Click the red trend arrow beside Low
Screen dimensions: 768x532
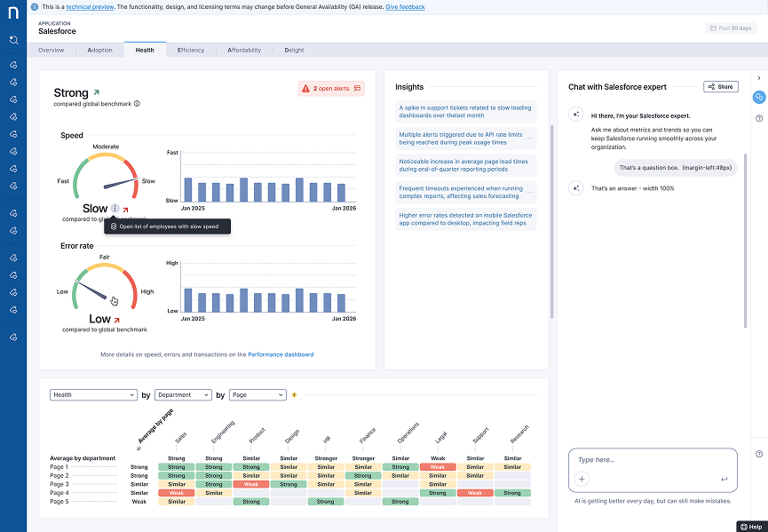[x=116, y=321]
